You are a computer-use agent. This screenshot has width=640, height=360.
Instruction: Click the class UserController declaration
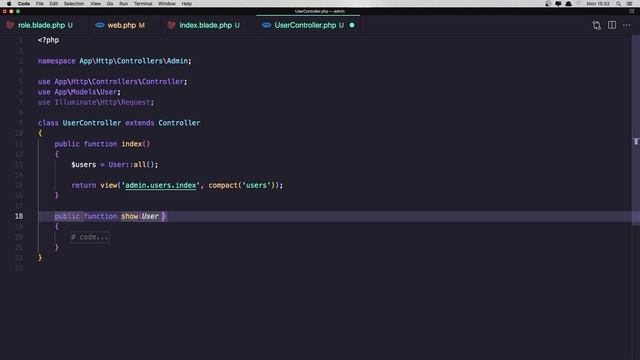119,123
